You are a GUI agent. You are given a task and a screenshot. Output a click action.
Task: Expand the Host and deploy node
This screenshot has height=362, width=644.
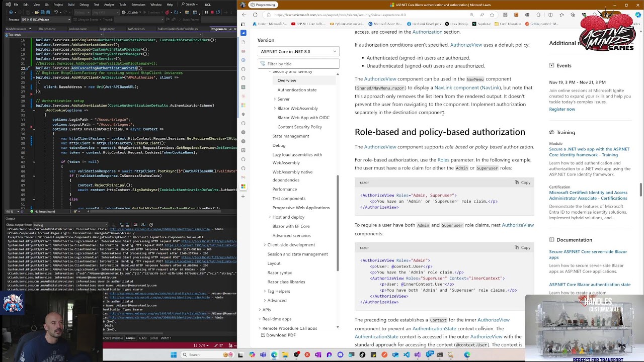click(x=270, y=217)
